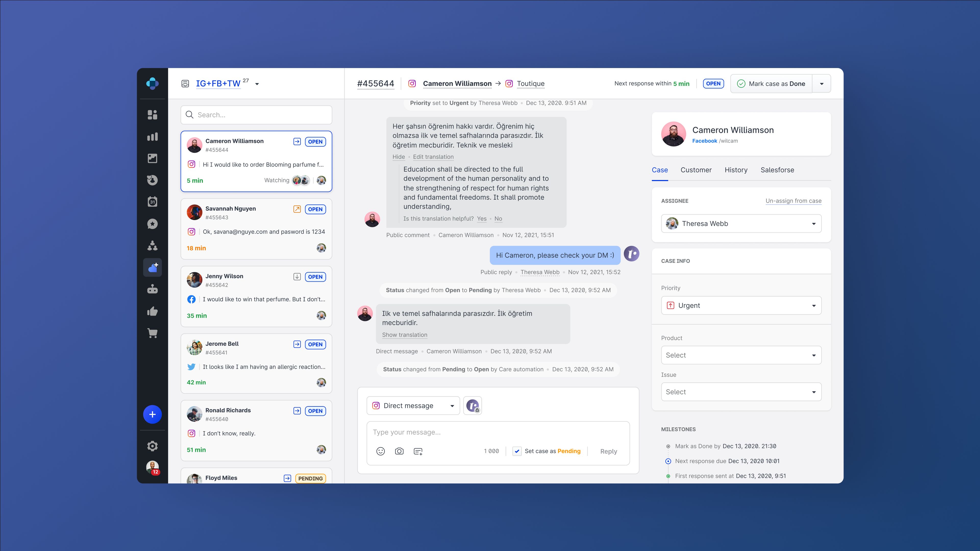This screenshot has width=980, height=551.
Task: Open user profile avatar with 12 badge
Action: tap(153, 467)
